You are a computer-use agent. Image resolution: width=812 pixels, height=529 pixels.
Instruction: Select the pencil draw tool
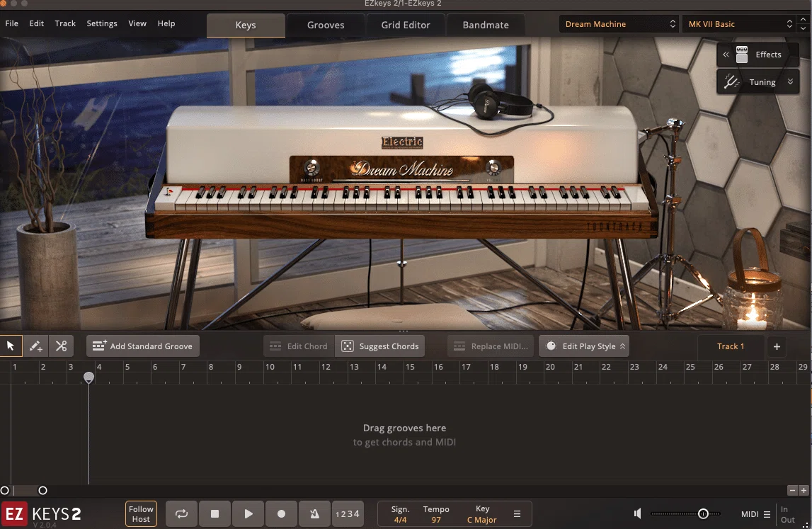[x=35, y=346]
